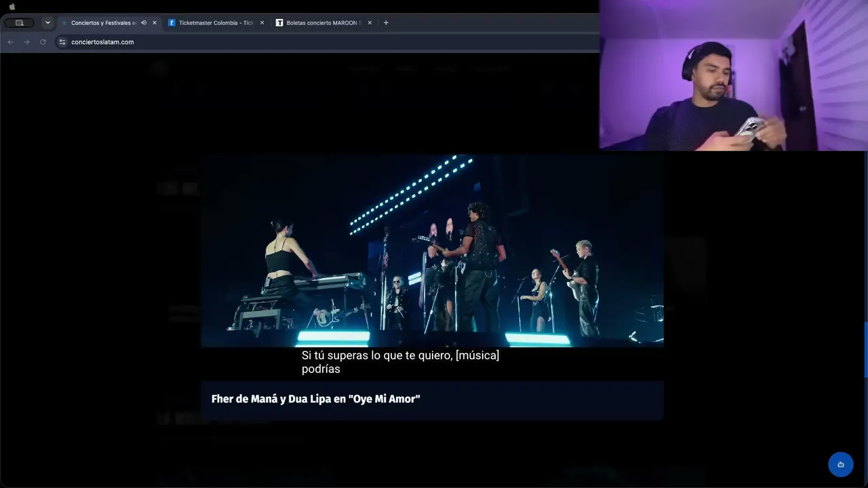Go forward to the next page
Image resolution: width=868 pixels, height=488 pixels.
[26, 42]
